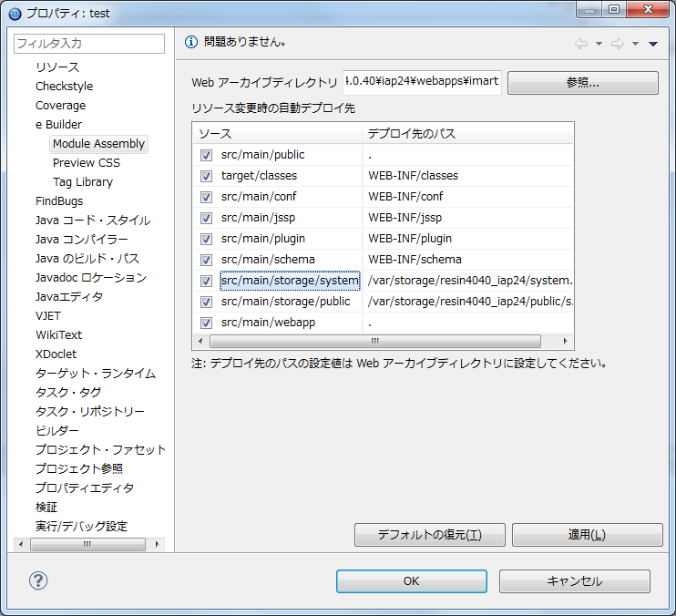Click the フィルタ入力 filter field
Screen dimensions: 676x616
(x=89, y=44)
